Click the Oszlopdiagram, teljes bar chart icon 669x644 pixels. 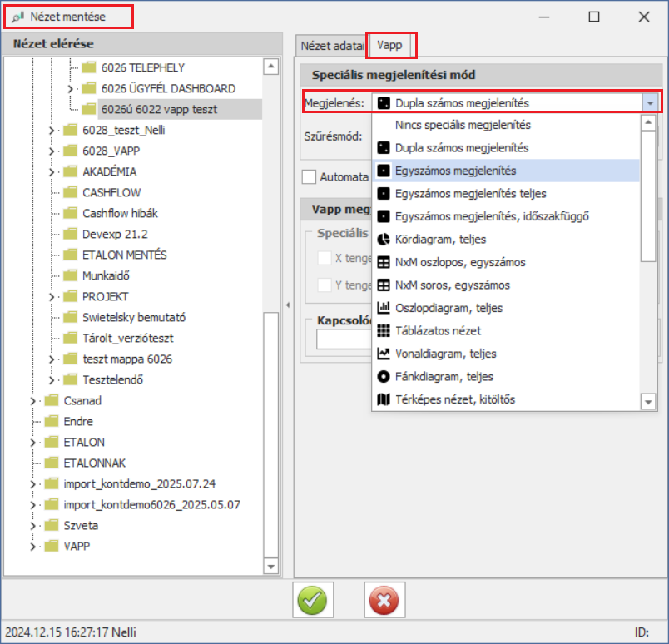[x=384, y=308]
